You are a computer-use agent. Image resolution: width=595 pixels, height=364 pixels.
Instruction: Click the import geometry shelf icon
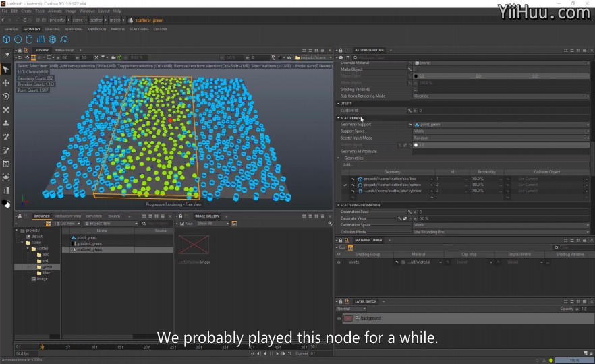coord(63,39)
